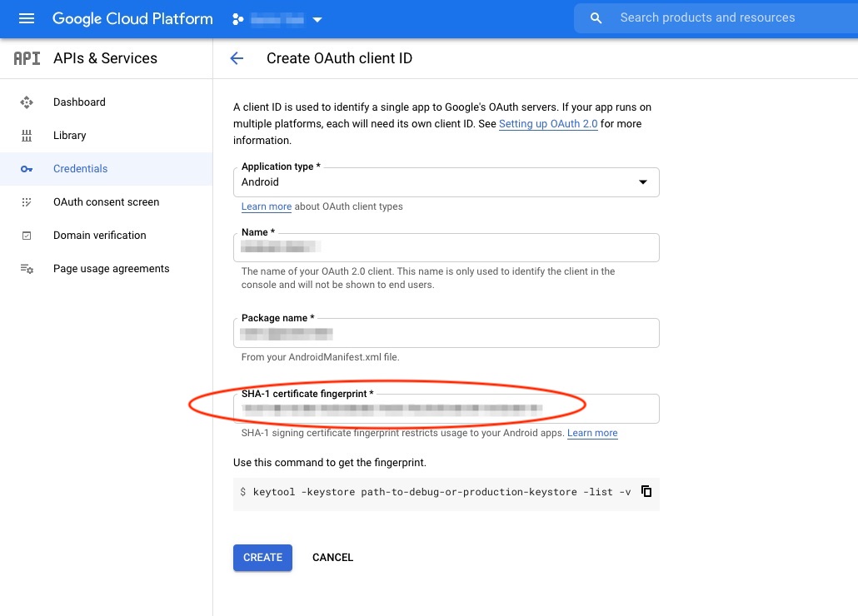The height and width of the screenshot is (616, 858).
Task: Open Domain verification in the sidebar
Action: pyautogui.click(x=100, y=236)
